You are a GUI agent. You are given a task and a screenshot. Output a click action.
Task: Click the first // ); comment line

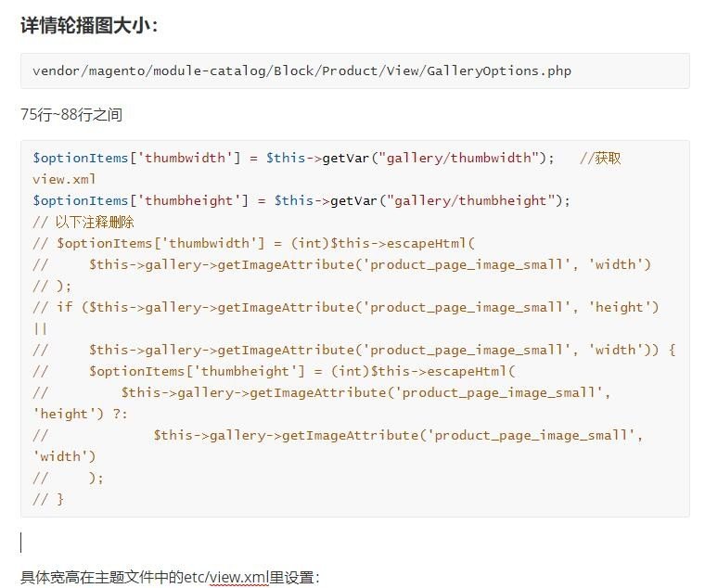[x=52, y=286]
